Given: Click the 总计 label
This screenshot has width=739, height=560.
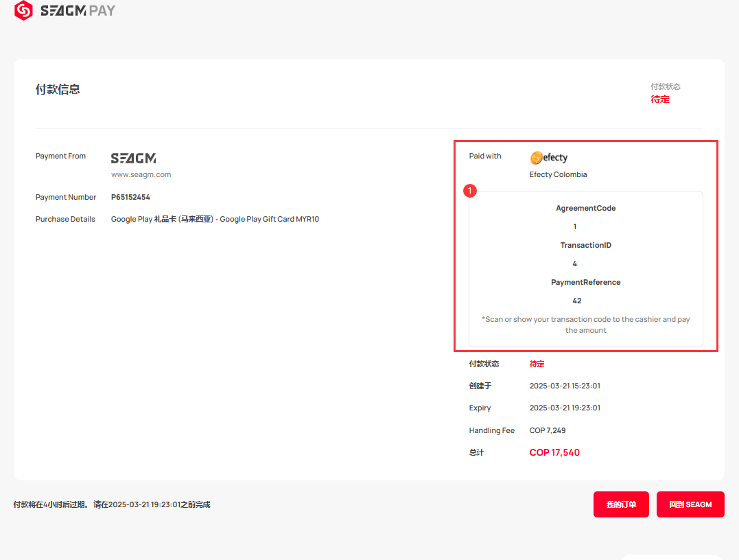Looking at the screenshot, I should tap(476, 452).
